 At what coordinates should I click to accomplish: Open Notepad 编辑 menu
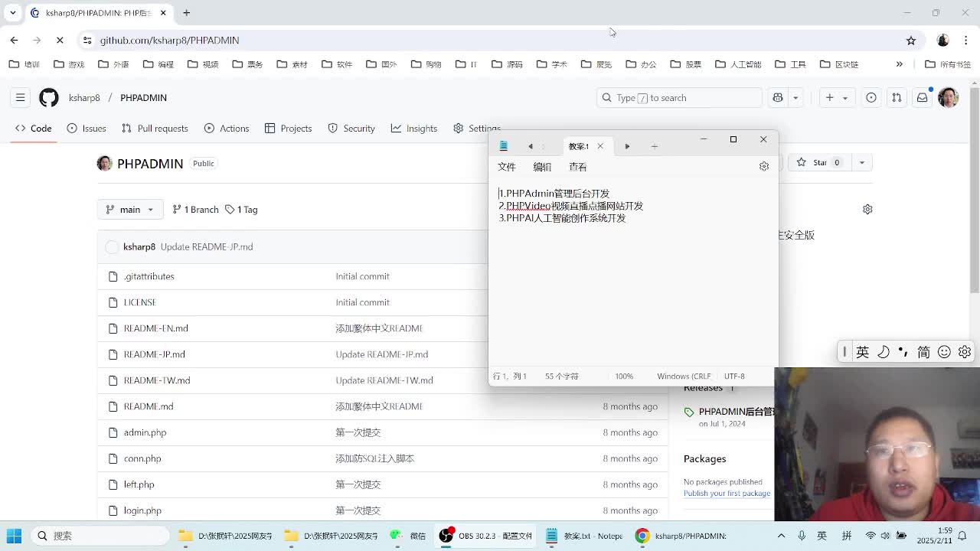tap(542, 167)
